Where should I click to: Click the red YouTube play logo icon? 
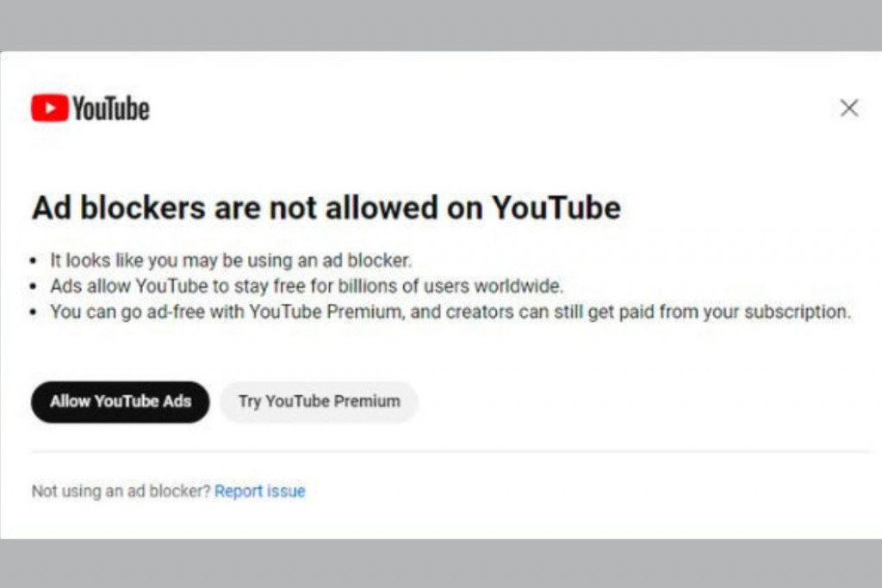coord(49,108)
